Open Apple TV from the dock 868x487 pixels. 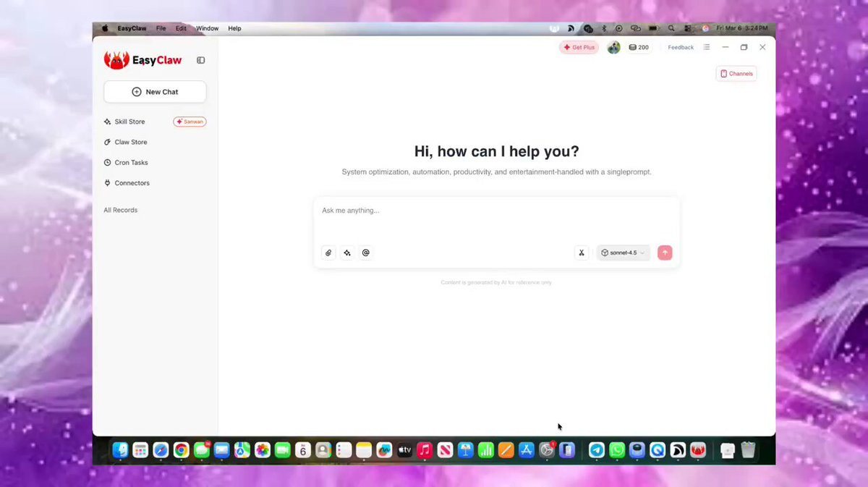point(404,450)
